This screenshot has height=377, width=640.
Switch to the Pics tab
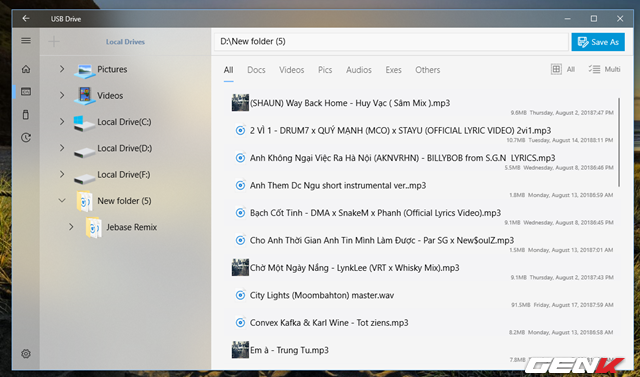click(x=325, y=70)
